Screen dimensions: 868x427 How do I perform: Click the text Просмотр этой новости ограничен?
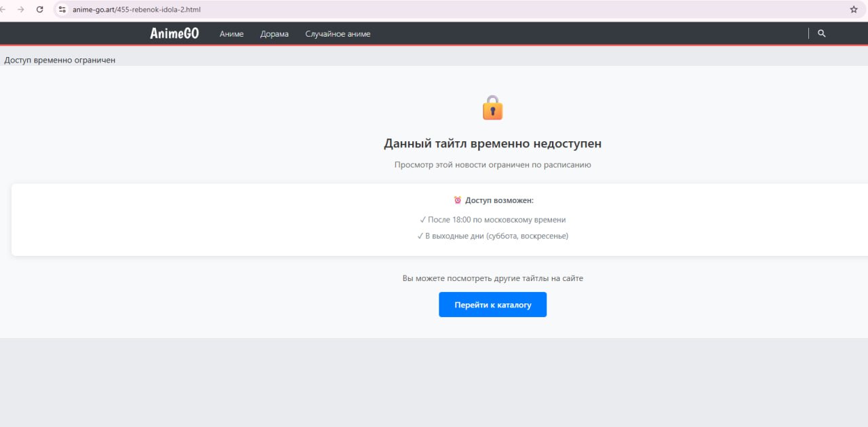pyautogui.click(x=467, y=164)
